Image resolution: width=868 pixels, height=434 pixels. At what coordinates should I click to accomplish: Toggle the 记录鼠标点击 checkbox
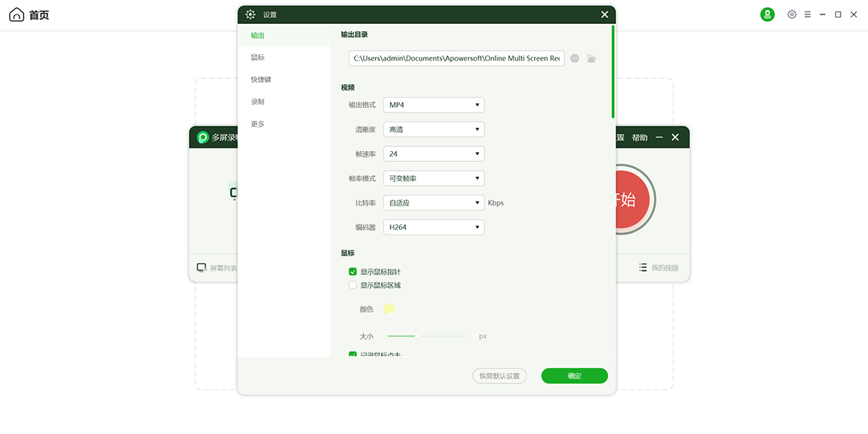click(353, 354)
